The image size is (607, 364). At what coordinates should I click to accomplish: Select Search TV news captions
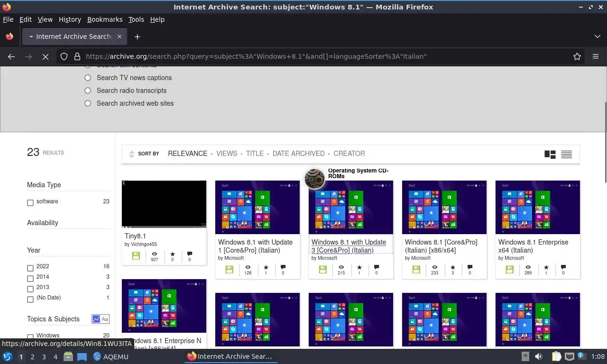point(88,78)
